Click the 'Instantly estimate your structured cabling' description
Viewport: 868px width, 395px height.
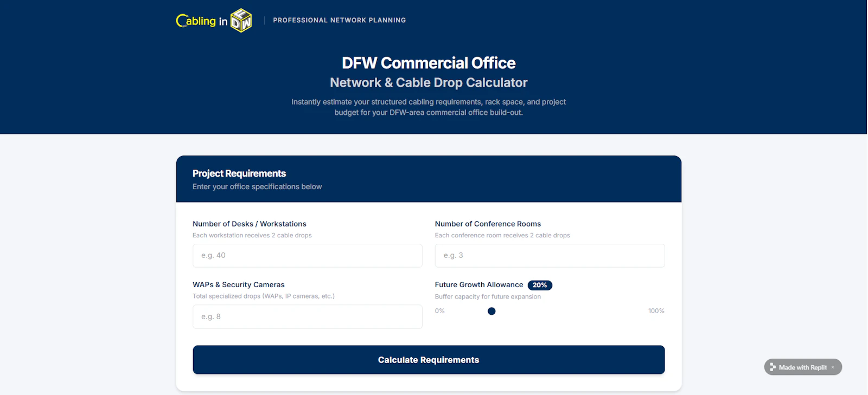429,107
